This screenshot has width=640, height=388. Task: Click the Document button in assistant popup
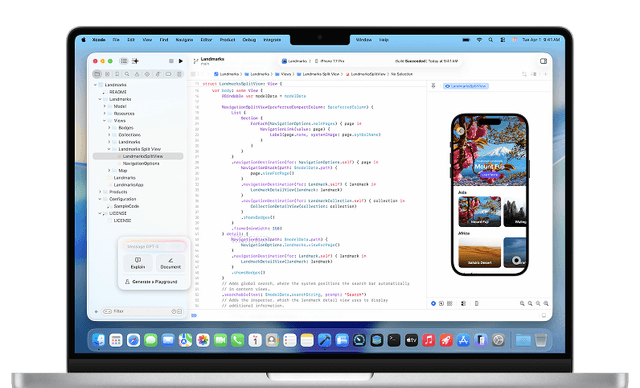click(170, 263)
